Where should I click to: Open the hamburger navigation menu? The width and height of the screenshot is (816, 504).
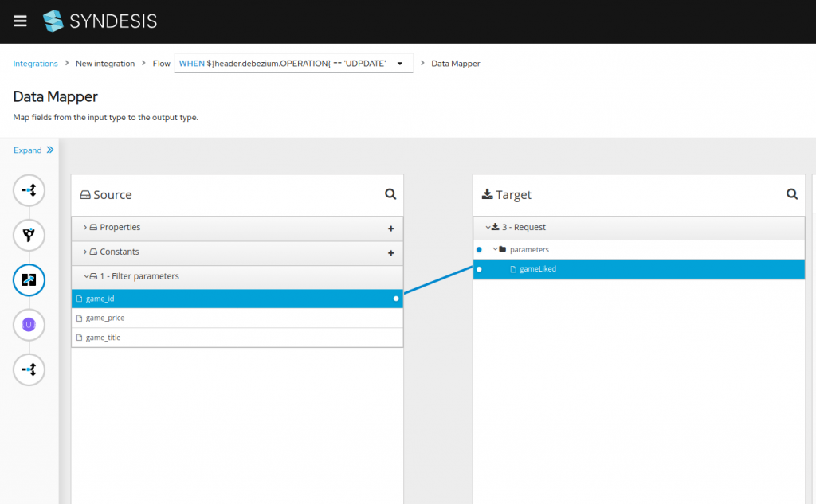pyautogui.click(x=20, y=21)
